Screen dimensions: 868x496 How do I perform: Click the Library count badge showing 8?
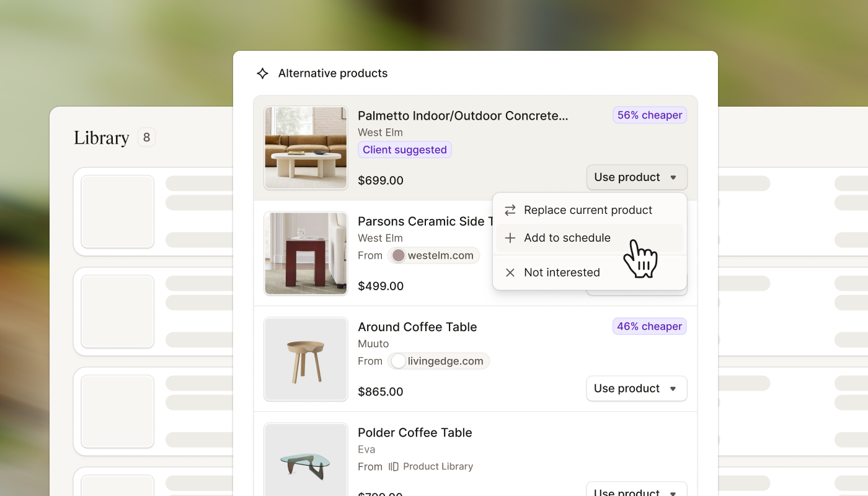146,138
